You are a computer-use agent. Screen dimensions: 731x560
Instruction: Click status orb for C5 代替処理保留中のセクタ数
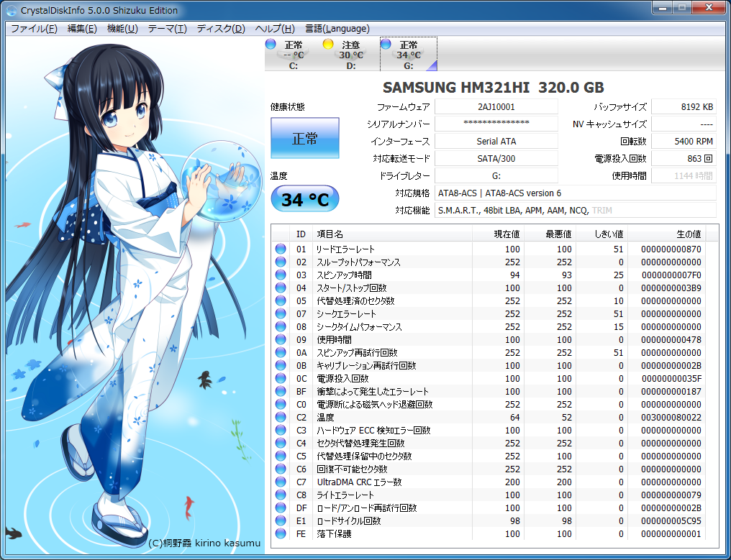coord(281,456)
